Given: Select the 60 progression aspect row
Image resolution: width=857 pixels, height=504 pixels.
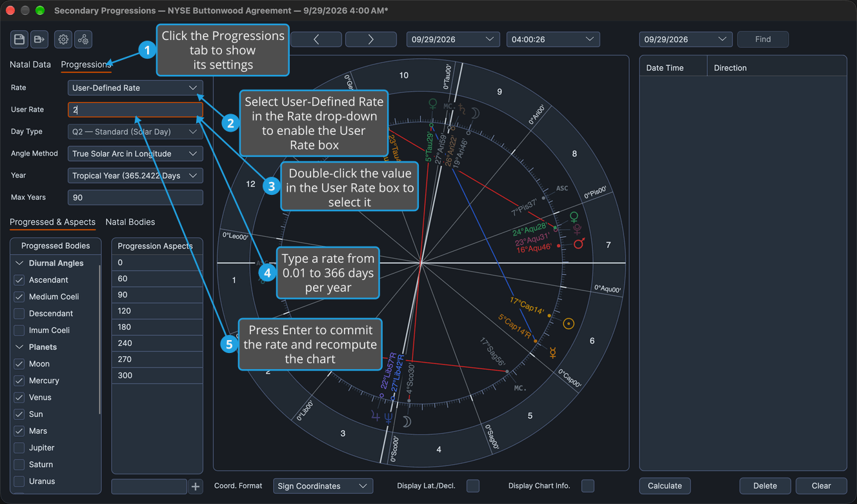Looking at the screenshot, I should [157, 279].
